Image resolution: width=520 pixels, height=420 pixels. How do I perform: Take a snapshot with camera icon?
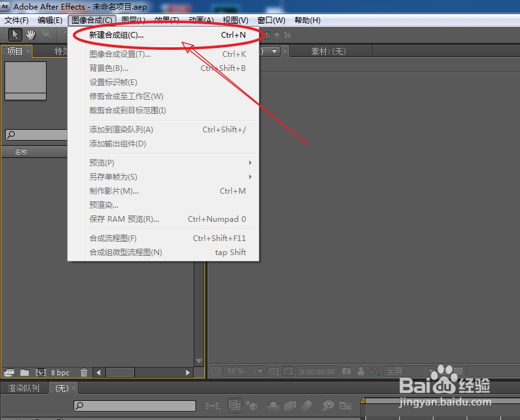click(x=346, y=371)
